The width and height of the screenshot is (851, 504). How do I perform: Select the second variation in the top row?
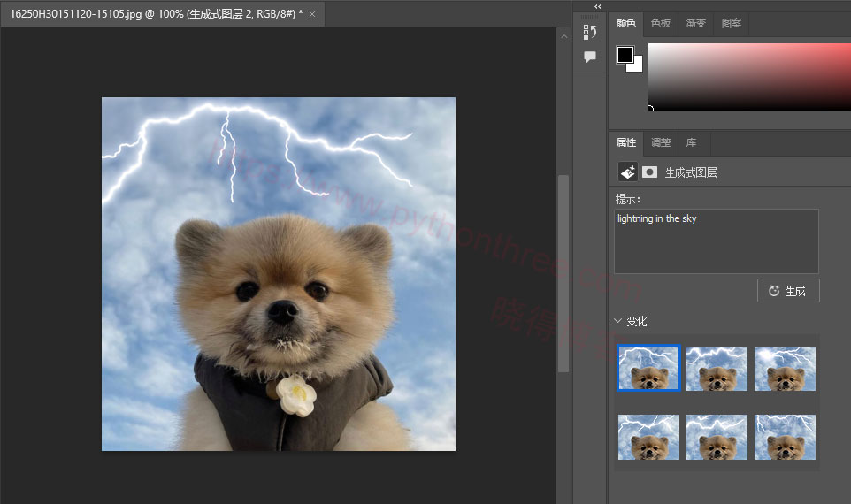click(717, 369)
